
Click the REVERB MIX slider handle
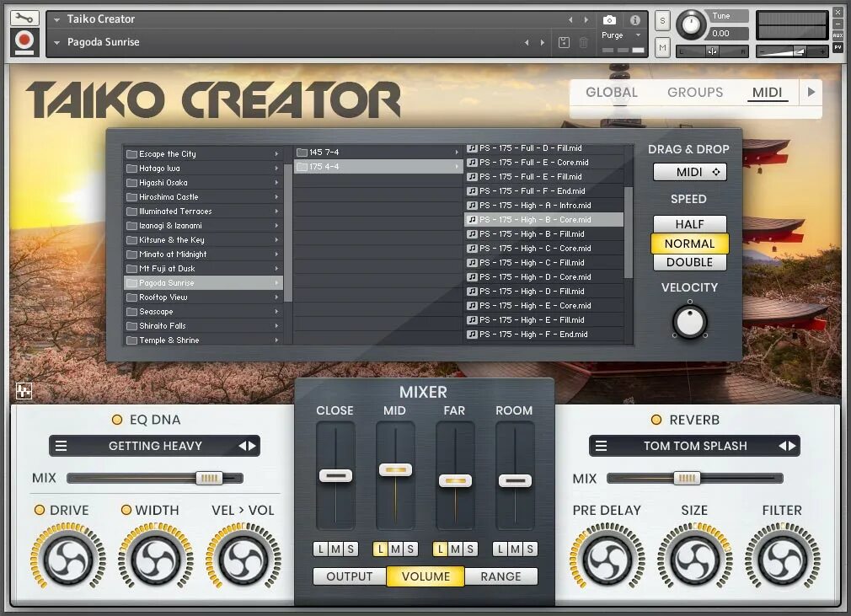(687, 478)
